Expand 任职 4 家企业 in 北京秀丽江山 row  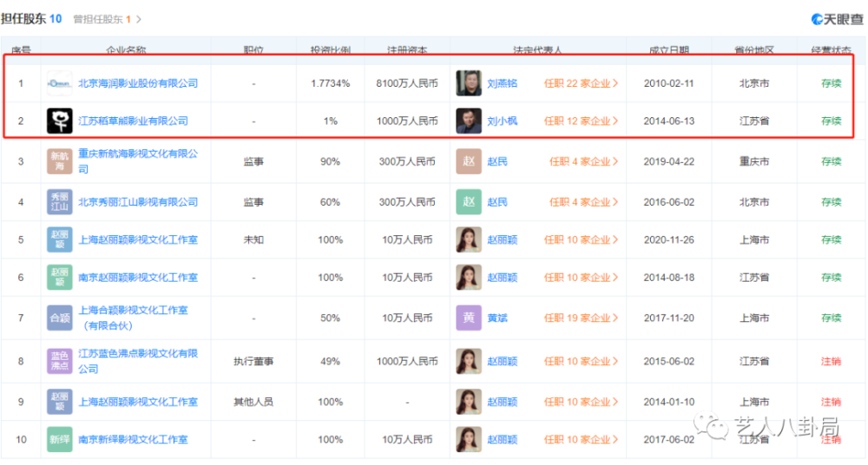[583, 202]
